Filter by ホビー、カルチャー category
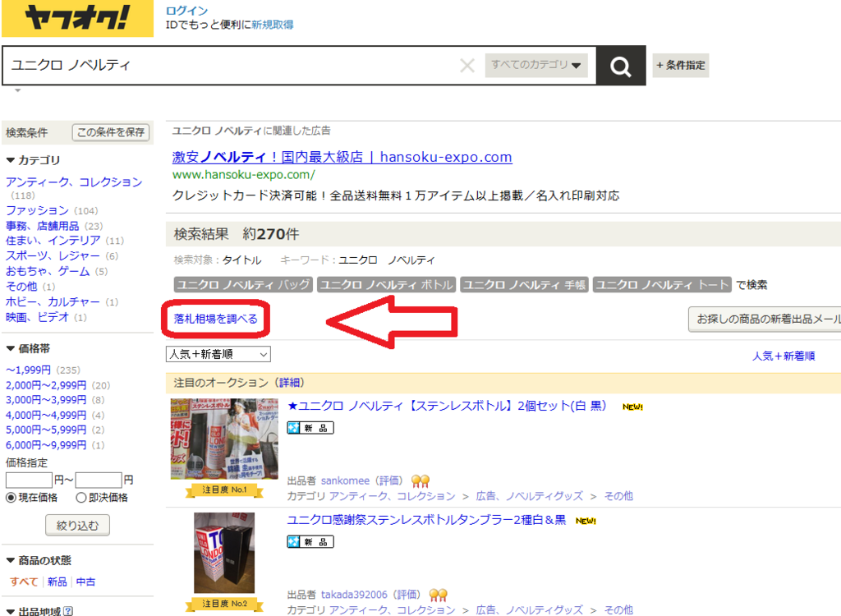 click(x=53, y=301)
